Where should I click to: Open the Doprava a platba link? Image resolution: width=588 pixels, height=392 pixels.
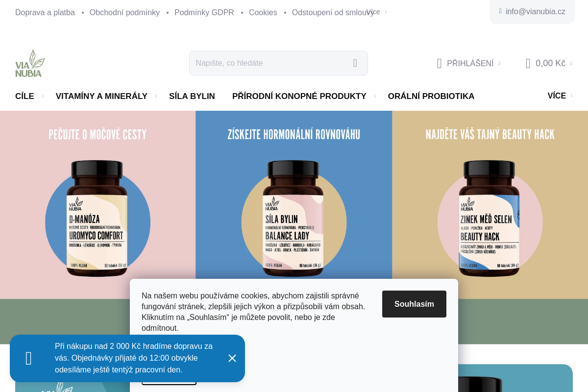click(45, 12)
